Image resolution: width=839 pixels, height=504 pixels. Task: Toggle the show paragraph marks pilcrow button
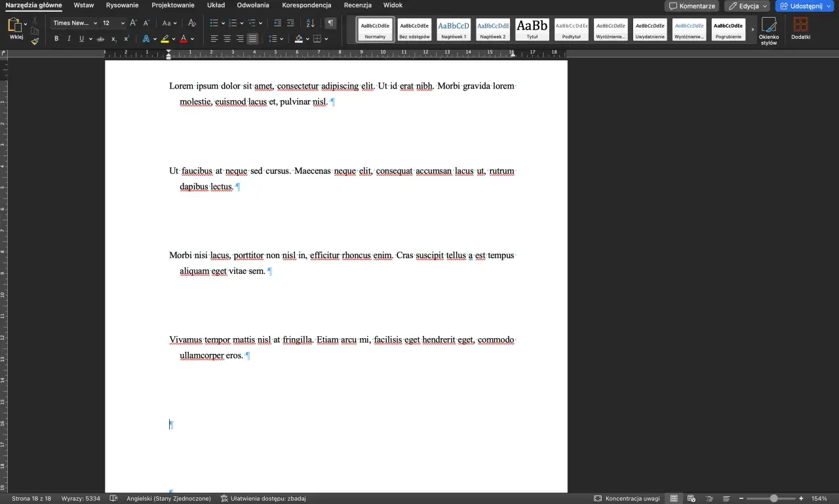331,23
